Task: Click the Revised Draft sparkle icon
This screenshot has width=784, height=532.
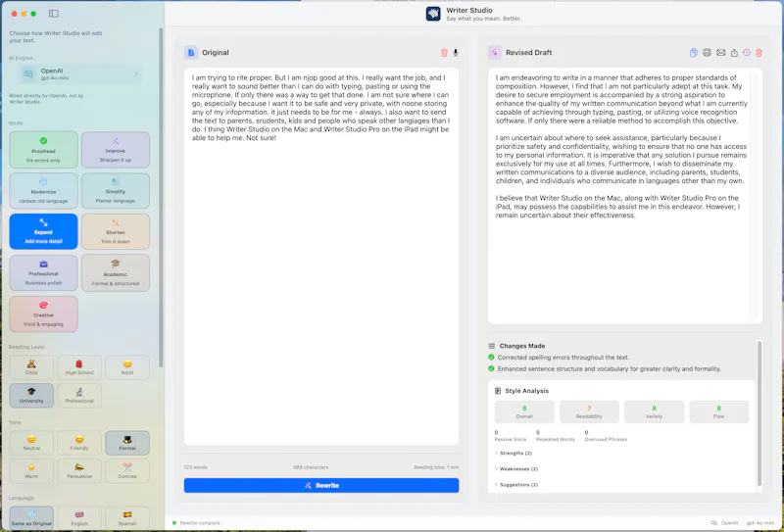Action: pyautogui.click(x=495, y=53)
